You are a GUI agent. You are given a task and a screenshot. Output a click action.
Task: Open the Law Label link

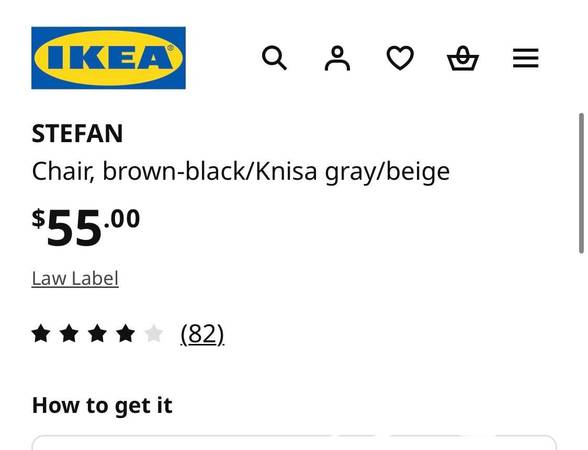75,279
